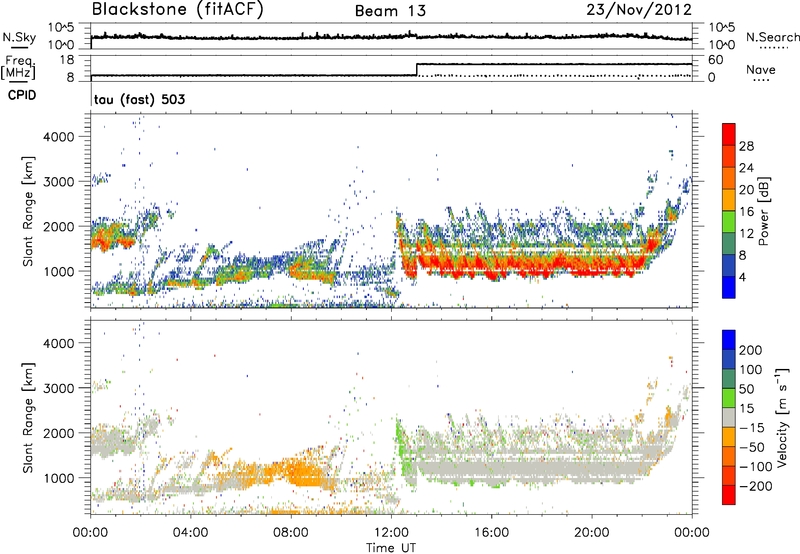Click the Slant Range label of velocity panel

coord(28,418)
